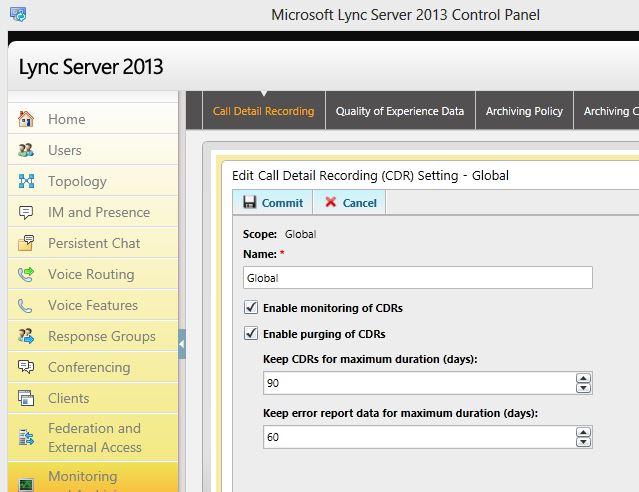Viewport: 639px width, 492px height.
Task: Disable the Enable monitoring of CDRs checkbox
Action: coord(250,308)
